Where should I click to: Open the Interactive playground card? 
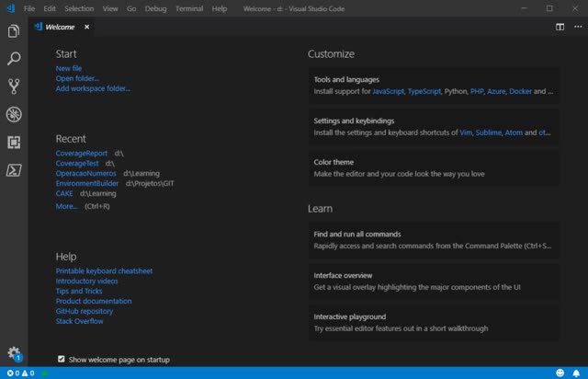(x=434, y=323)
